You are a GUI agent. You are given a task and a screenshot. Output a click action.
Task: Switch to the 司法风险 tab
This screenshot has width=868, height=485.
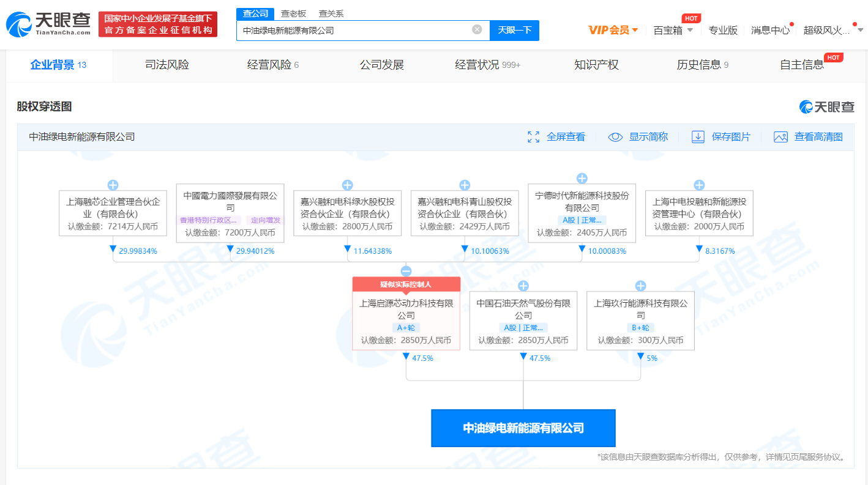(166, 65)
